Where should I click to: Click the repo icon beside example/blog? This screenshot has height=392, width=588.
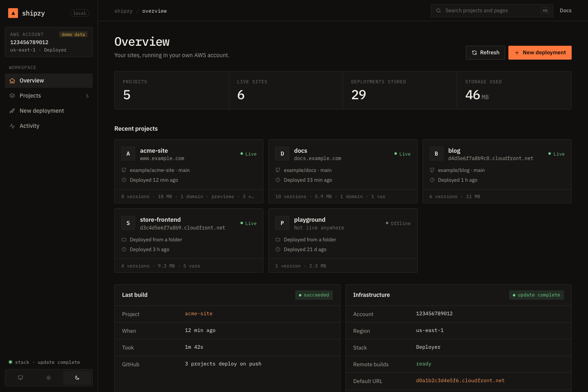[x=432, y=170]
